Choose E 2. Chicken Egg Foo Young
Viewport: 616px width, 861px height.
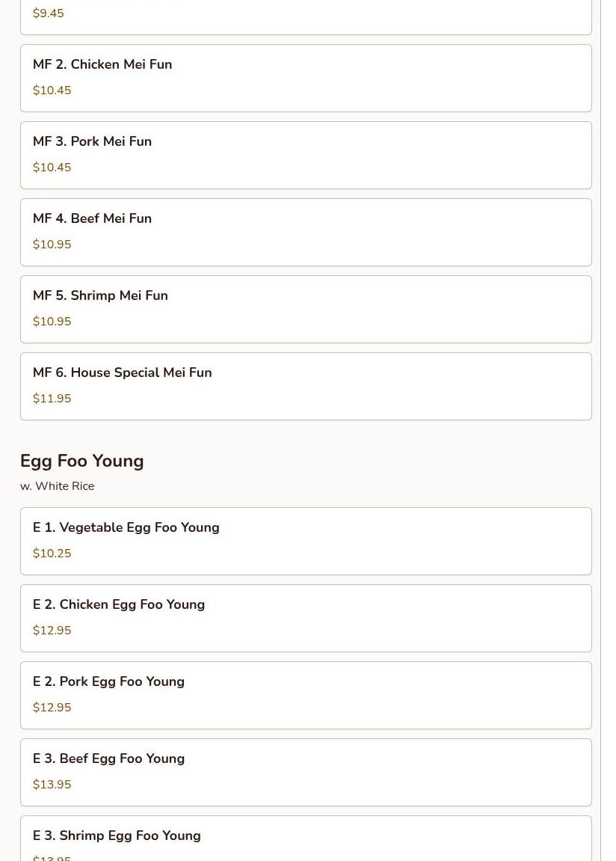click(x=306, y=619)
